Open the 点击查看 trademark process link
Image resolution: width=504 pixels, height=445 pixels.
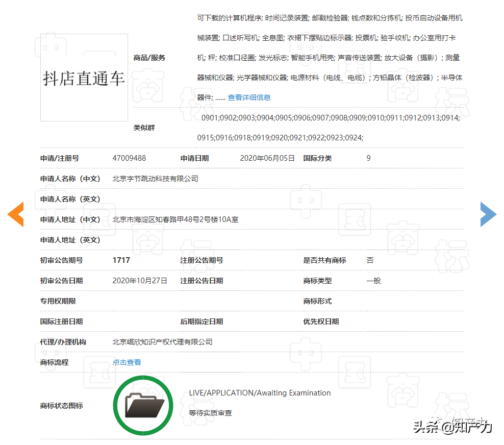click(x=127, y=362)
